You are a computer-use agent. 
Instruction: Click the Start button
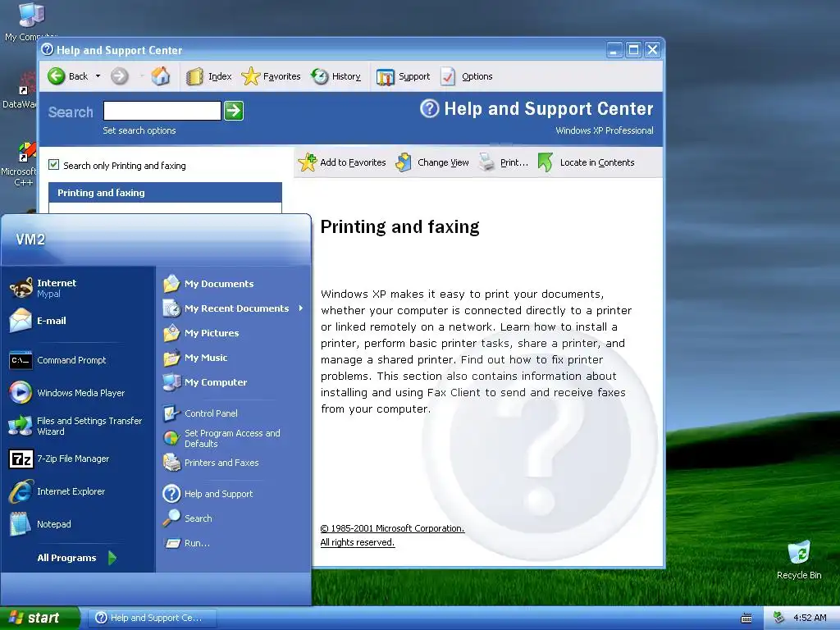click(x=39, y=618)
